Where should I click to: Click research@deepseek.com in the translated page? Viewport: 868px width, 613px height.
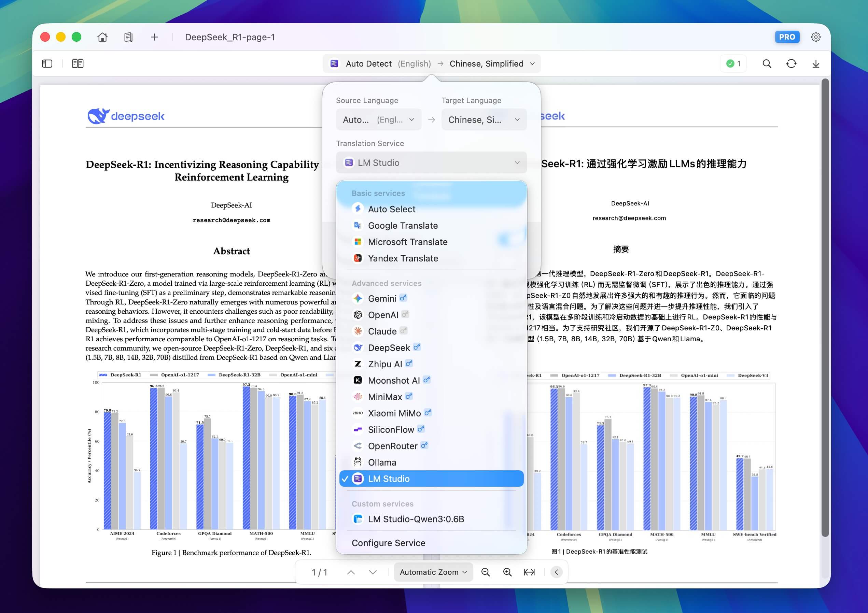pos(629,218)
